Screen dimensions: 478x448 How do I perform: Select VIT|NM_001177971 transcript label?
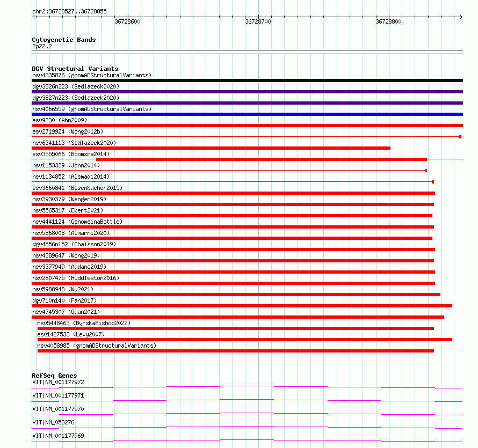tap(58, 395)
